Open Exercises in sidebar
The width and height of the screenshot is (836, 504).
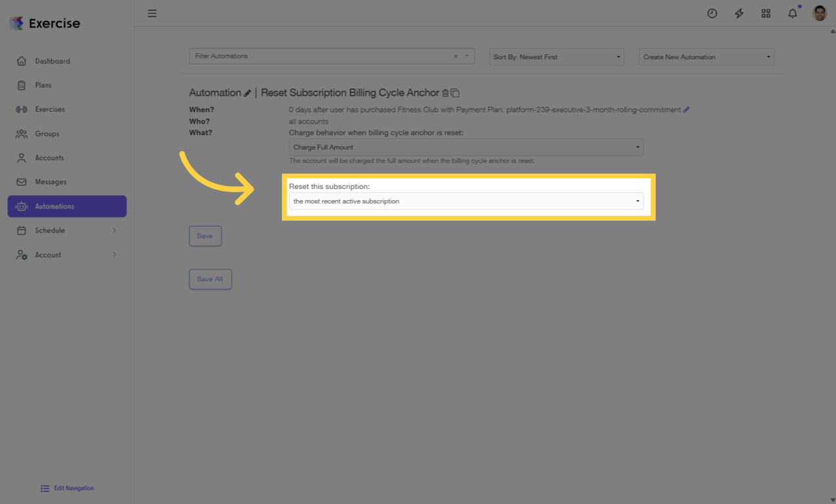[x=67, y=110]
